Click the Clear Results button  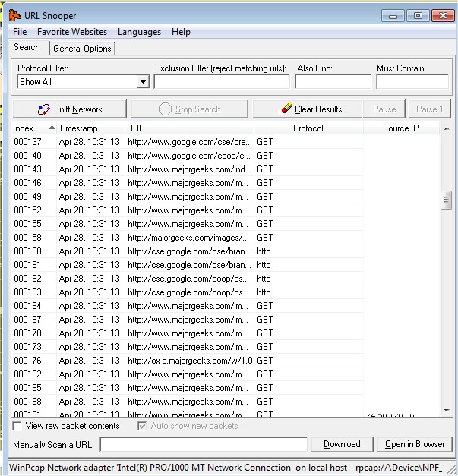pyautogui.click(x=308, y=109)
